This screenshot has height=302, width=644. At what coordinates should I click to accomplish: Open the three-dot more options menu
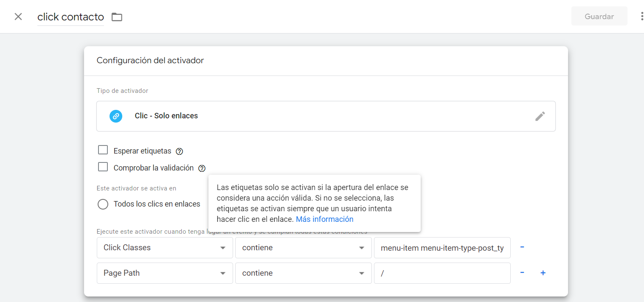(x=641, y=17)
